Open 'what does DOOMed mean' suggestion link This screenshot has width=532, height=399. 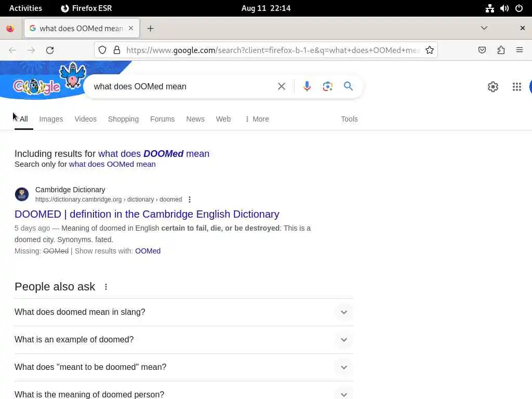(154, 154)
